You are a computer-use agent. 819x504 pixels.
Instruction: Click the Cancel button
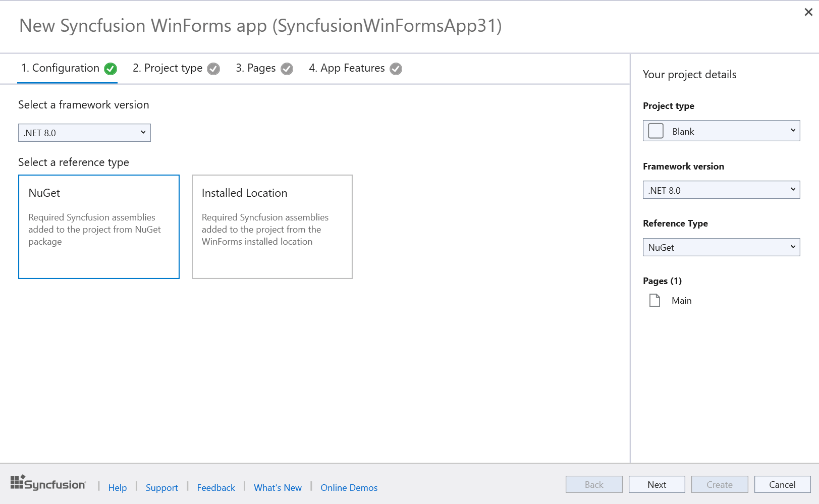[782, 484]
